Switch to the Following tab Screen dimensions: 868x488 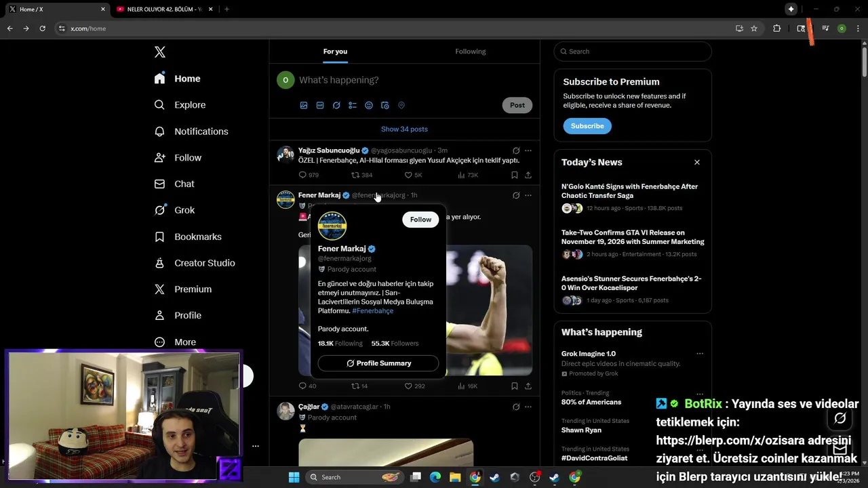(x=471, y=52)
